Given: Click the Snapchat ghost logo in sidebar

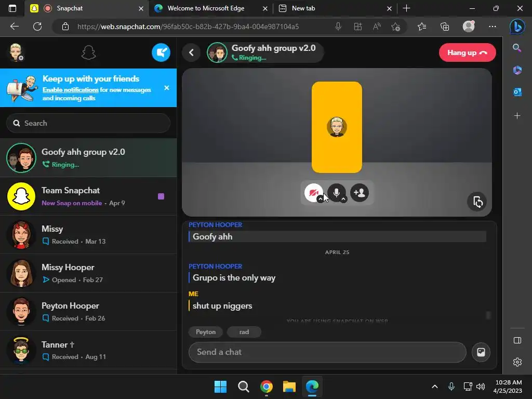Looking at the screenshot, I should pos(88,52).
